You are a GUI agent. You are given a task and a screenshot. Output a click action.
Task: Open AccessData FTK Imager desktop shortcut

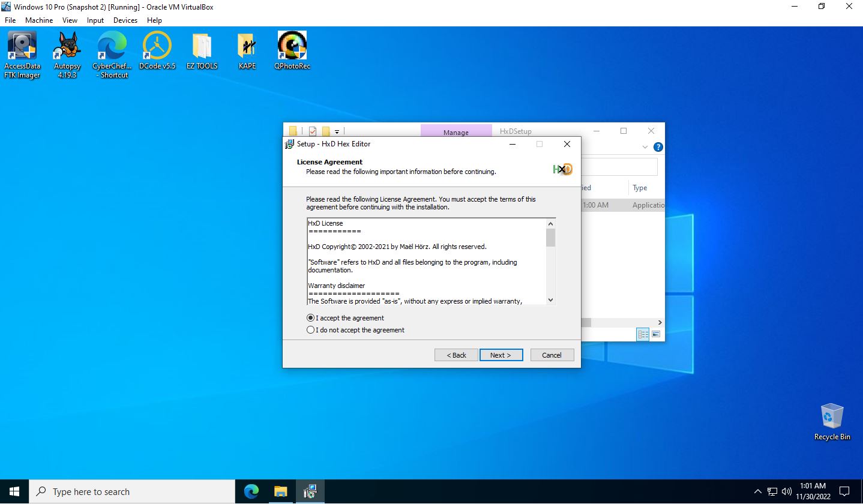point(22,55)
